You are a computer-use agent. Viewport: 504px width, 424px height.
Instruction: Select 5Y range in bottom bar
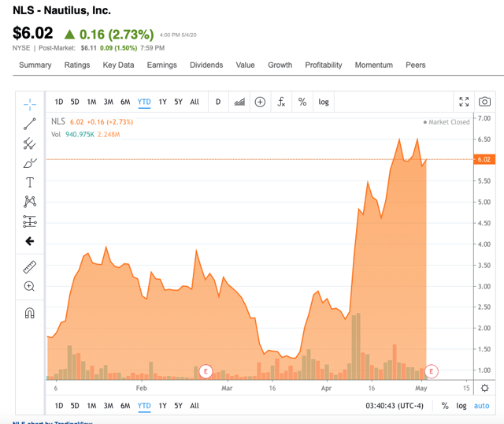[179, 406]
